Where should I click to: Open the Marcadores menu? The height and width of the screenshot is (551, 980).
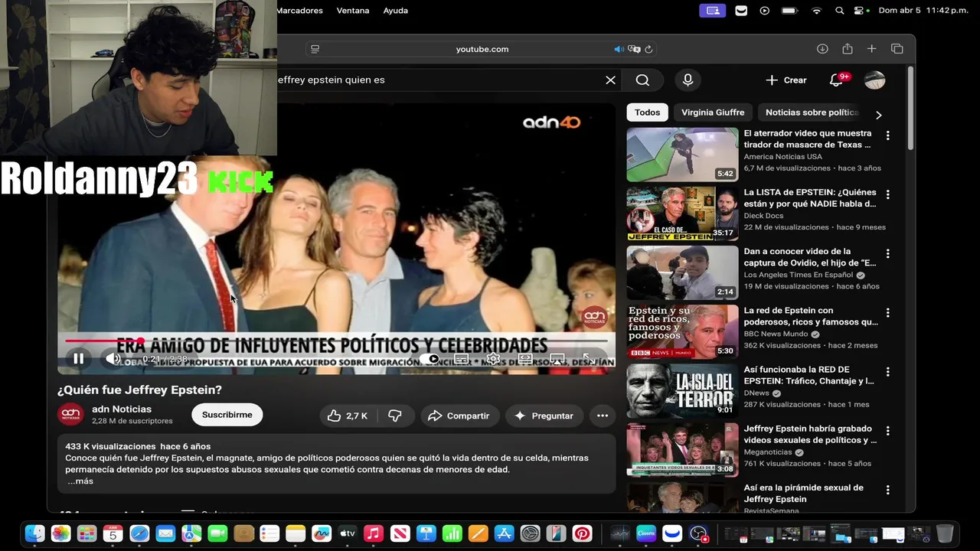click(x=300, y=11)
